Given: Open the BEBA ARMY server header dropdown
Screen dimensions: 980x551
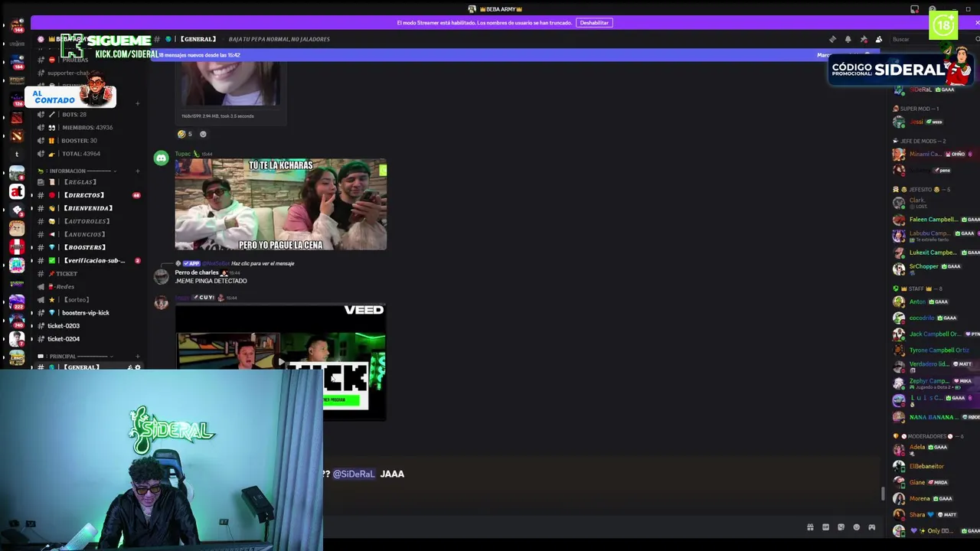Looking at the screenshot, I should (x=69, y=39).
